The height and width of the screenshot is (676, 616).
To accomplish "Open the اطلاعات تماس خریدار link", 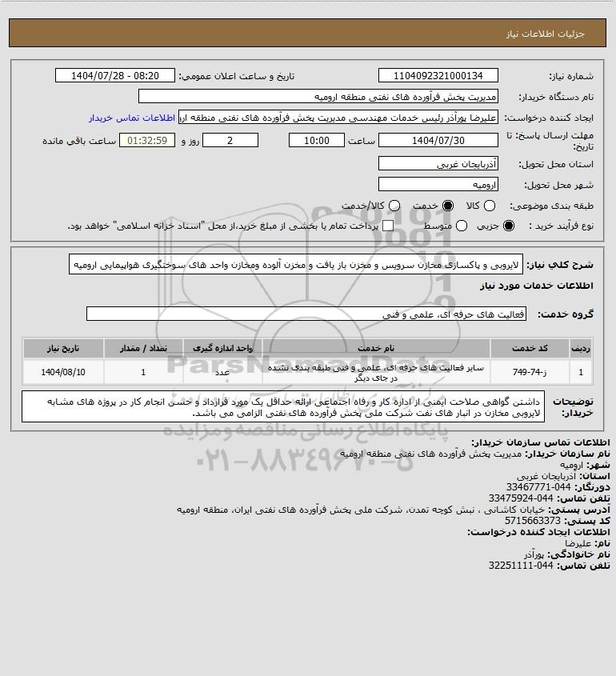I will click(x=132, y=118).
